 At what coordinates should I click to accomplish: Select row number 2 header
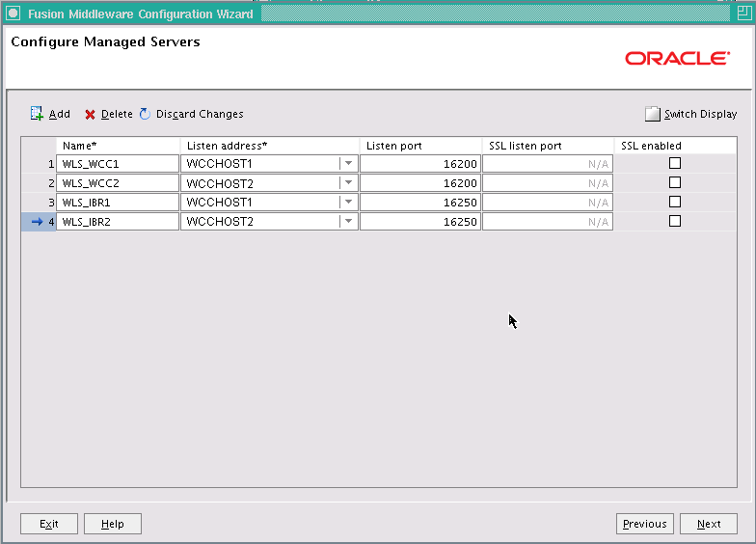point(39,183)
